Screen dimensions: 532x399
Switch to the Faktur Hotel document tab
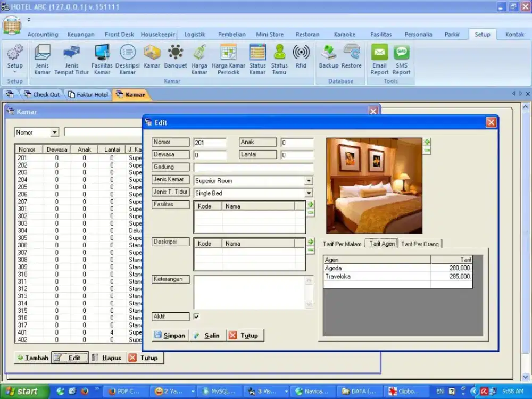[x=88, y=95]
